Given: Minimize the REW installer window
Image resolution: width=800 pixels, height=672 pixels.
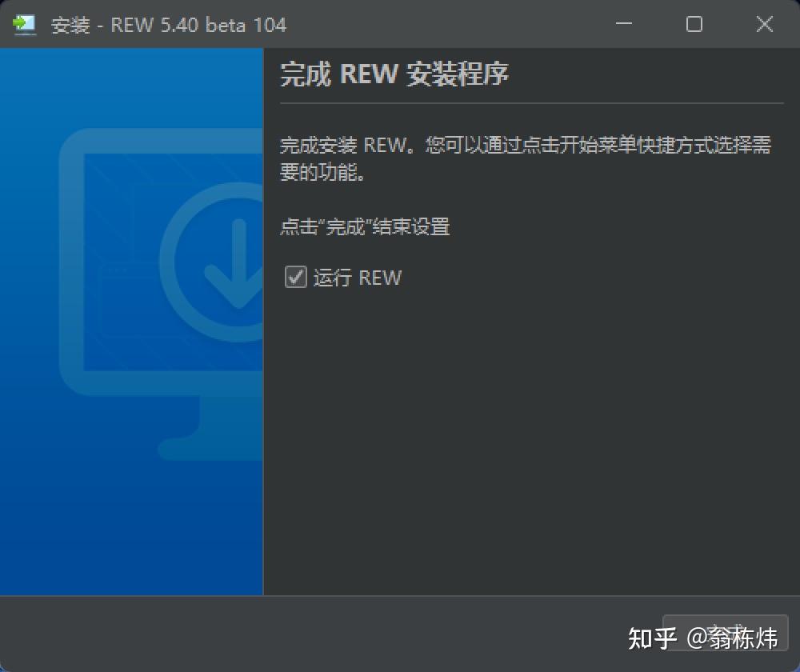Looking at the screenshot, I should click(x=623, y=24).
